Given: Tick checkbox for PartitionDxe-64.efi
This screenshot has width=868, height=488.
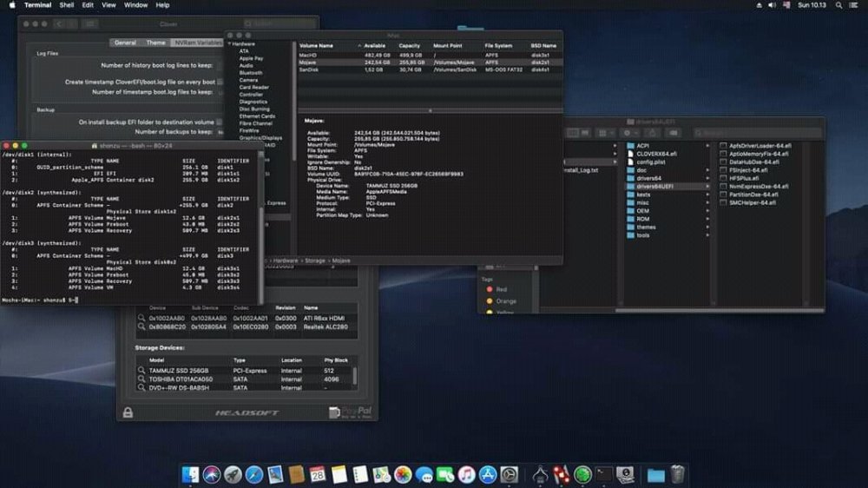Looking at the screenshot, I should point(723,195).
